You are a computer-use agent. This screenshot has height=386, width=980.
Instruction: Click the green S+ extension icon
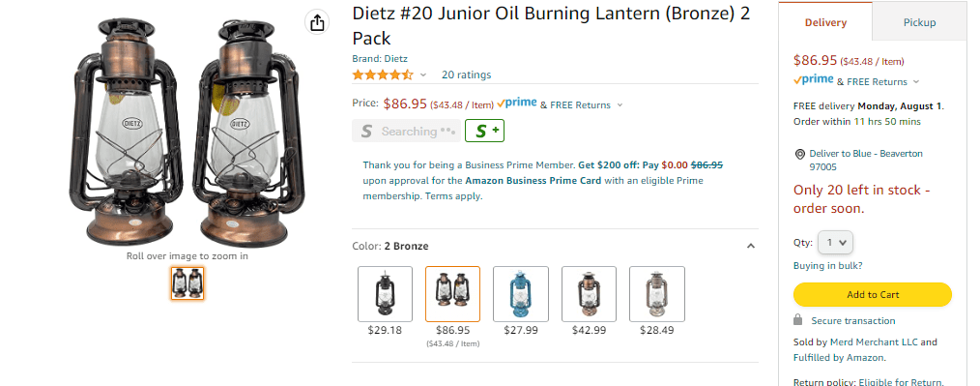point(484,131)
